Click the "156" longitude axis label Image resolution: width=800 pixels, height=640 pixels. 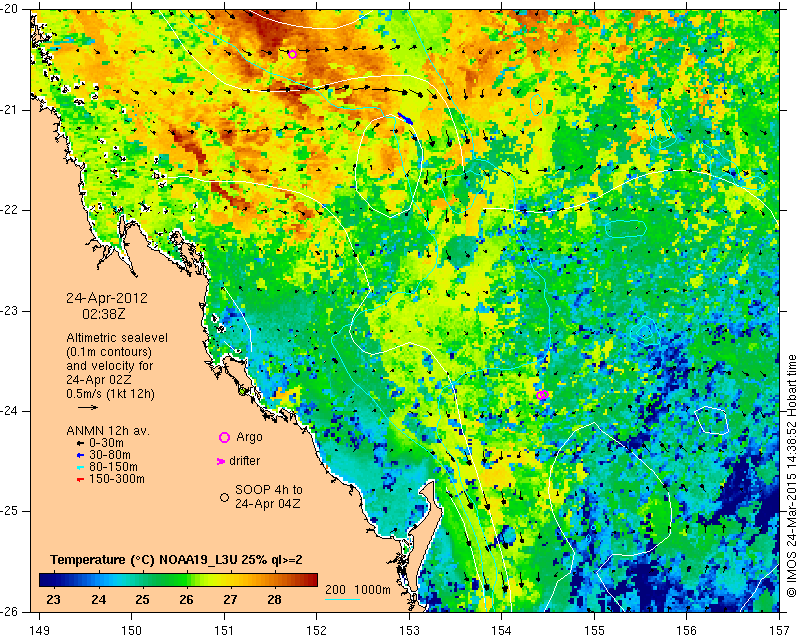687,630
